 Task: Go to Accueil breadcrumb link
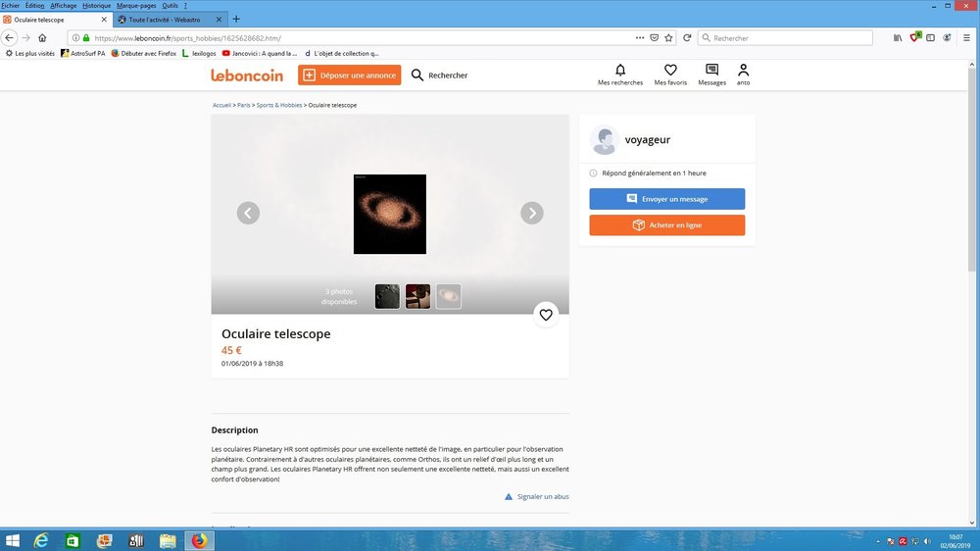(x=221, y=105)
